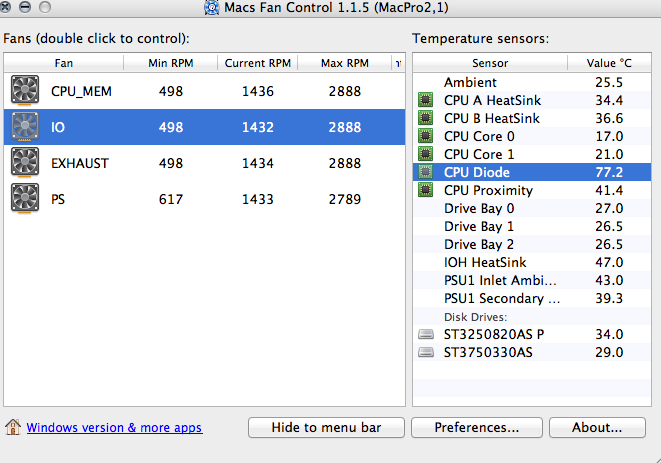Select the PS fan name

[58, 199]
